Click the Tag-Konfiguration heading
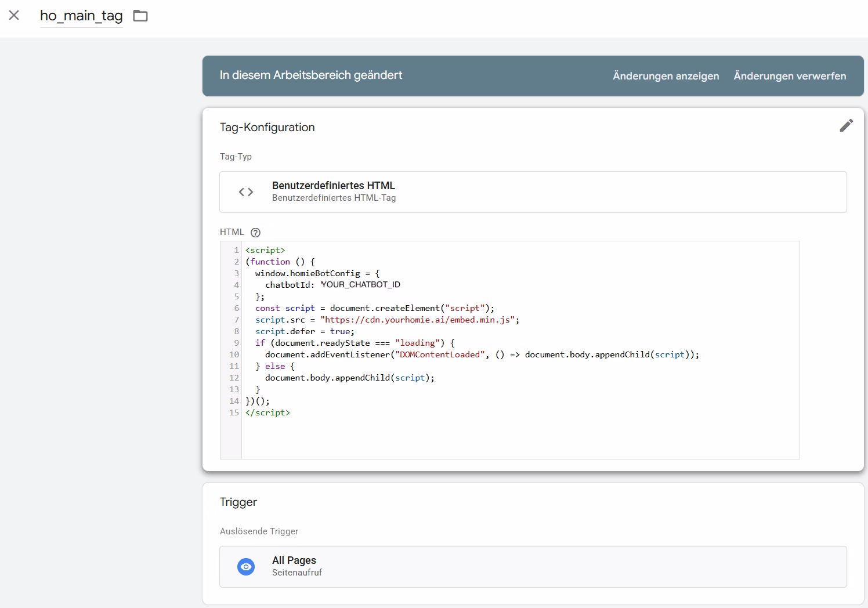Screen dimensions: 868x608 point(267,127)
